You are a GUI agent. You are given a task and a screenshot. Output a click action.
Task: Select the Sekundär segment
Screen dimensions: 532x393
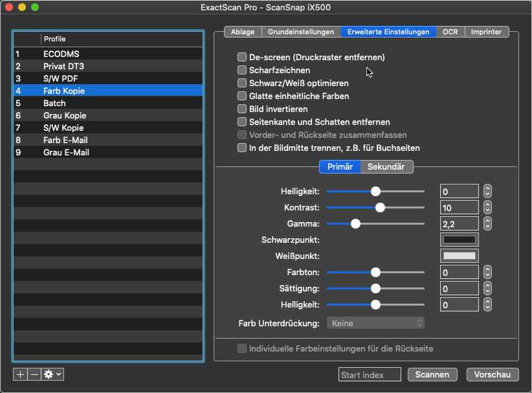[386, 166]
